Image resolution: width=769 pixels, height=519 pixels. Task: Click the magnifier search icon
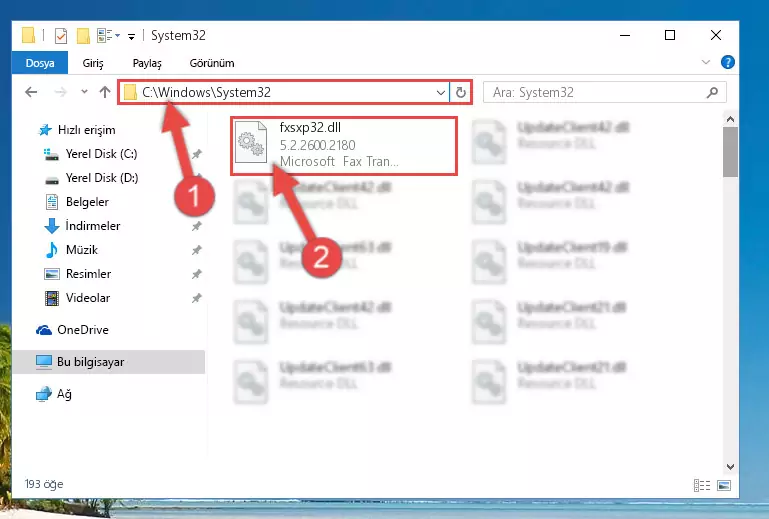coord(712,92)
